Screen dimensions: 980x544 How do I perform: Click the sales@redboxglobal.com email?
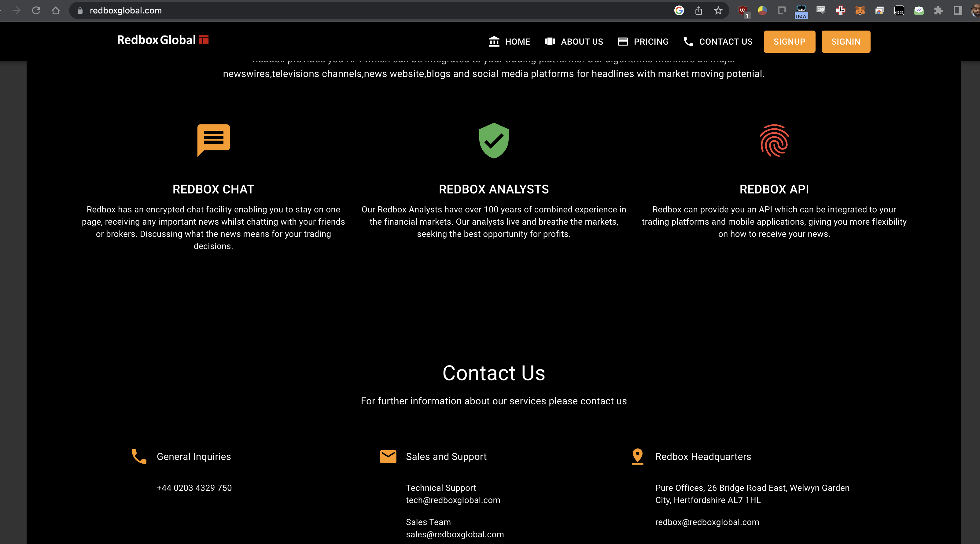point(455,534)
